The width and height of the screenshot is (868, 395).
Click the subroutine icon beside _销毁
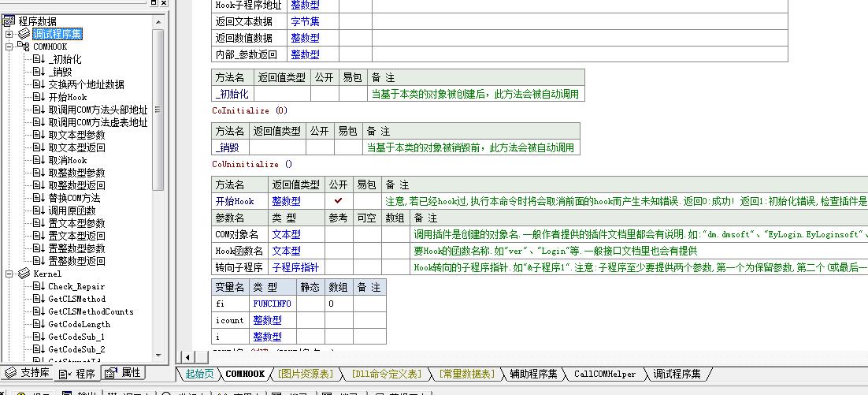[x=39, y=72]
